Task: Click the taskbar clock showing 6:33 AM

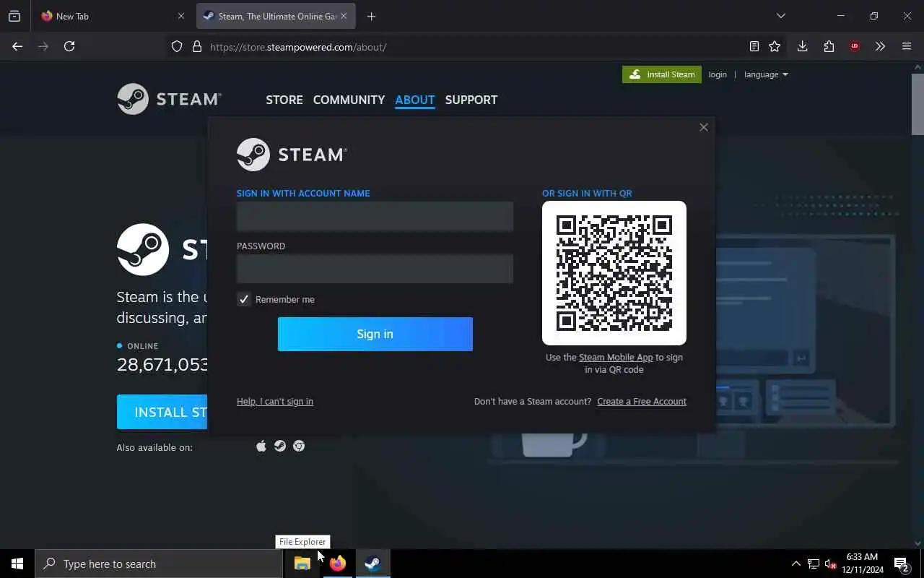Action: point(863,564)
